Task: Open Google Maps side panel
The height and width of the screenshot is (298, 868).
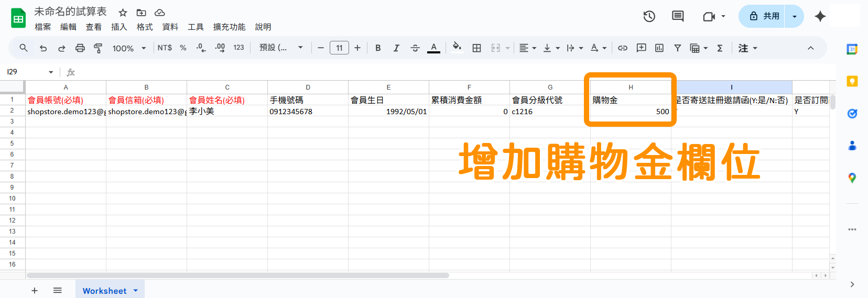Action: point(852,178)
